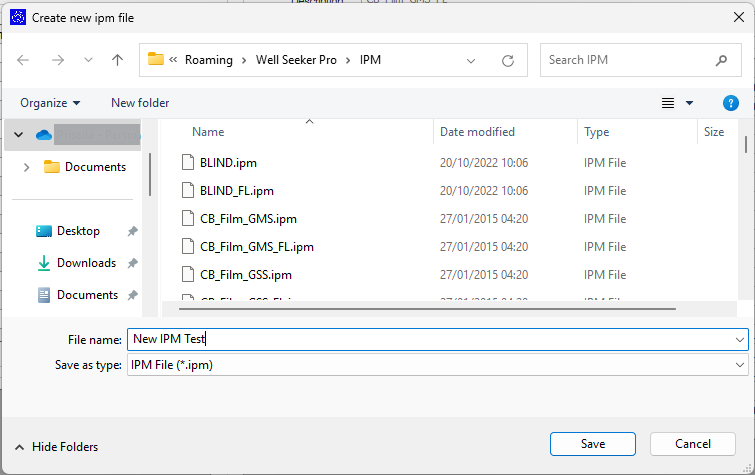Click the IPM breadcrumb segment
Viewport: 755px width, 475px height.
click(370, 60)
